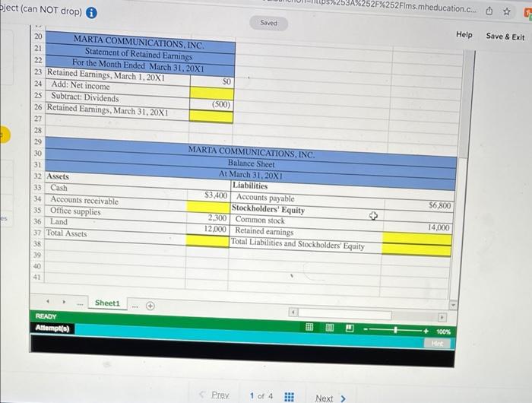
Task: Go to next sheet tab arrow
Action: (63, 301)
